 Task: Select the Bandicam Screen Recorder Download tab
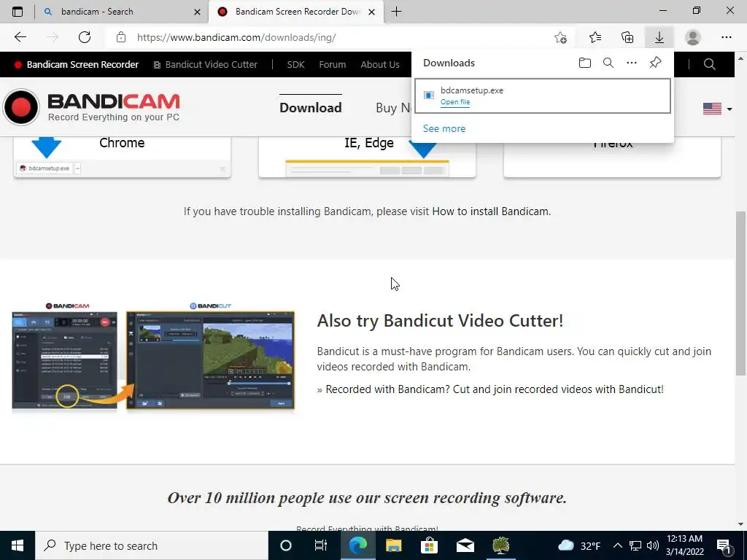pos(298,12)
